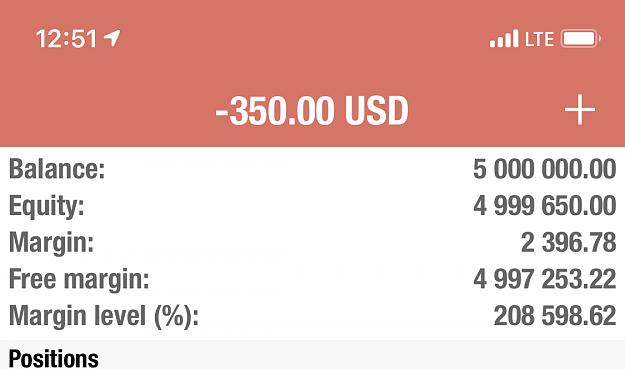
Task: Tap the -350.00 USD profit header
Action: point(312,111)
